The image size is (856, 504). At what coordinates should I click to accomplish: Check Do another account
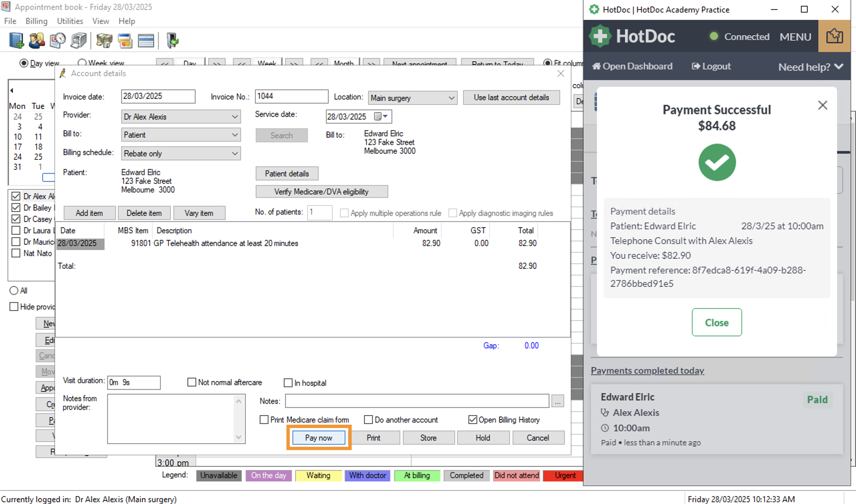point(368,420)
